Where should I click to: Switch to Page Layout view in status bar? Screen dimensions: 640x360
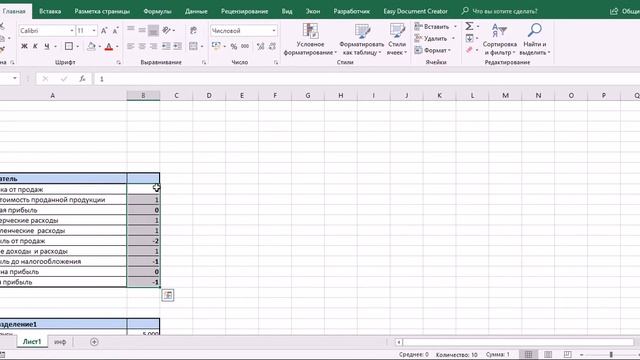(548, 354)
